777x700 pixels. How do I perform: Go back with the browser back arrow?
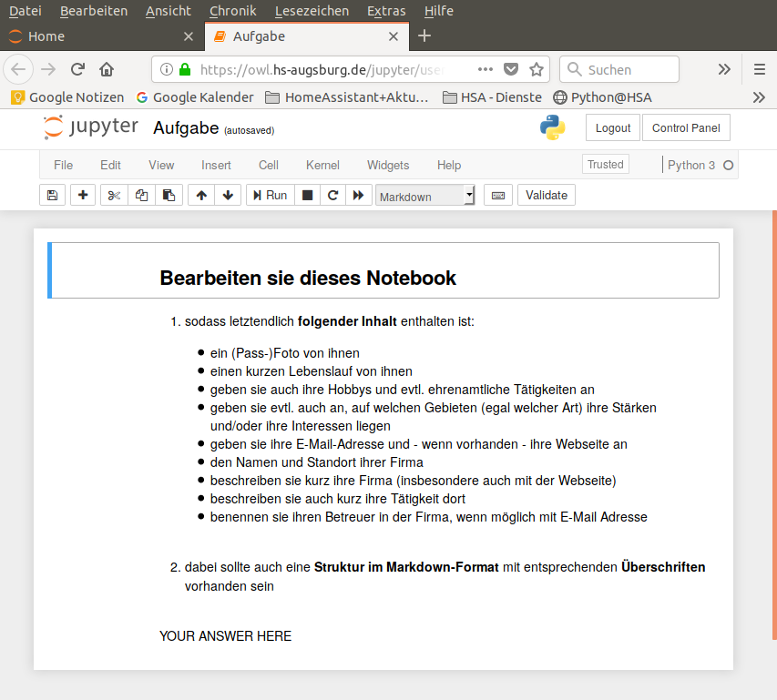tap(18, 69)
